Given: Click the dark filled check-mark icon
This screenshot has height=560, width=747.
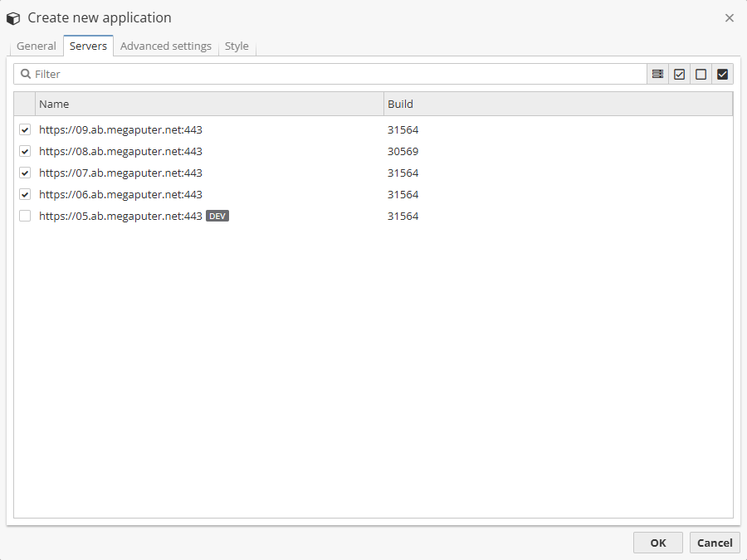Looking at the screenshot, I should click(722, 74).
